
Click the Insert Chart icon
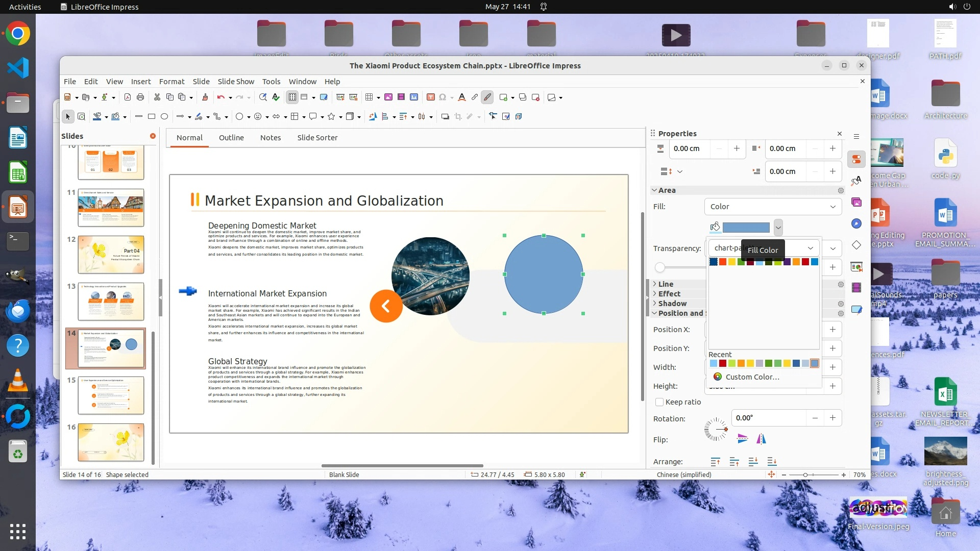(414, 97)
